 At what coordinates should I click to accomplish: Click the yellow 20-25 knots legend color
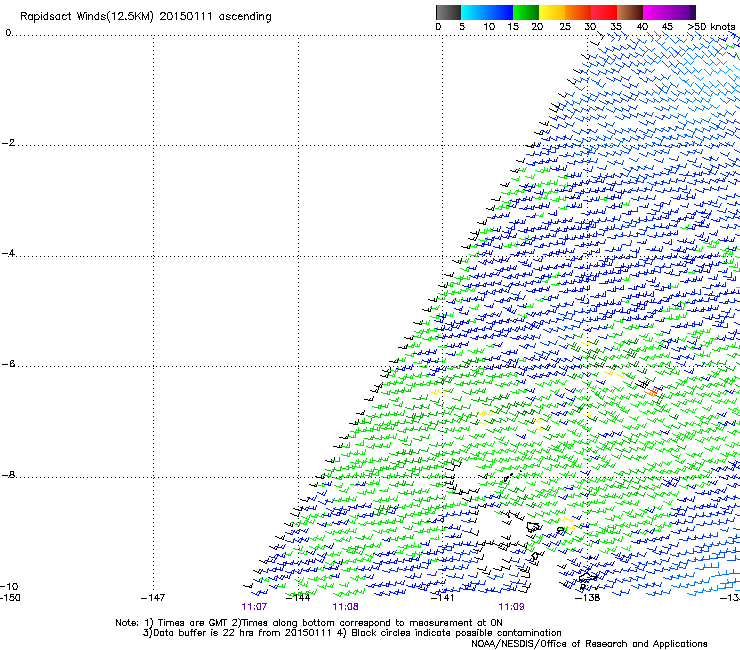552,12
